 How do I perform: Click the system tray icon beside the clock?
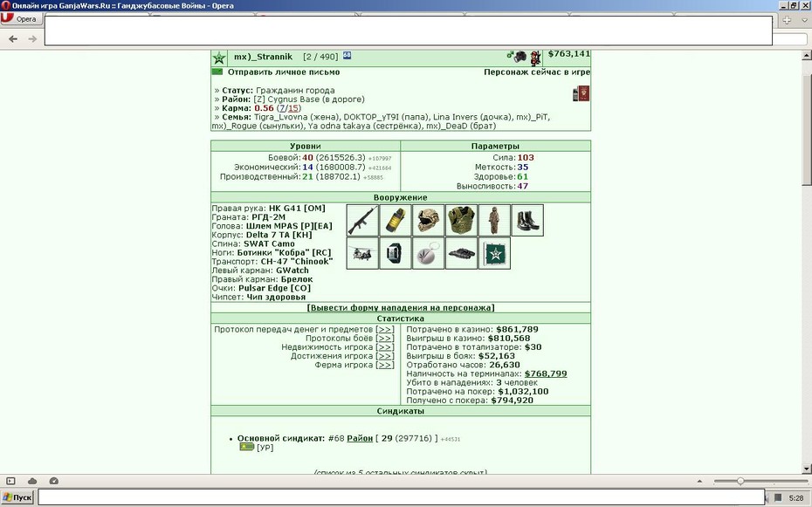point(778,497)
